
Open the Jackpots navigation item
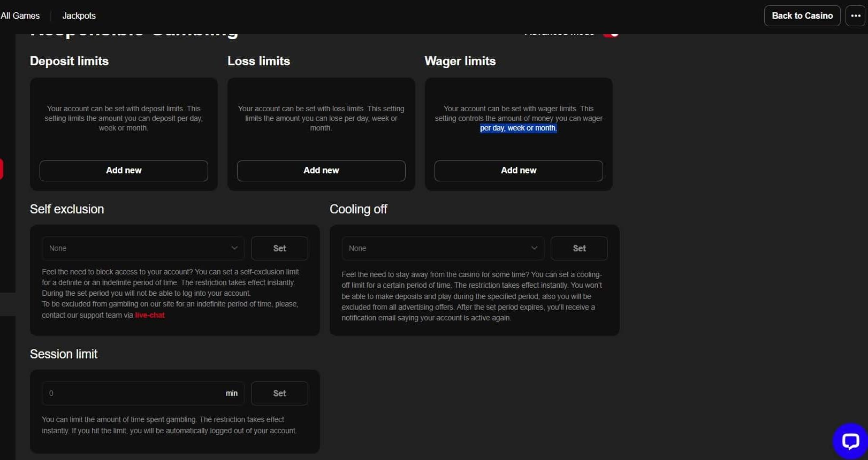[79, 16]
